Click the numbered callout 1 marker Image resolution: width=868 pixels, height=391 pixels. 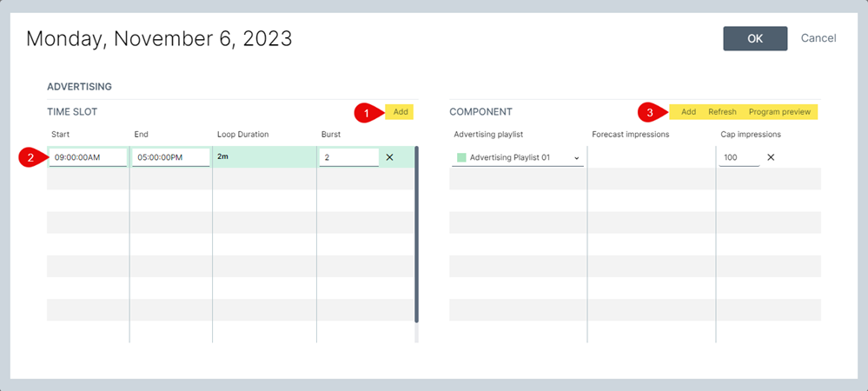pos(367,112)
